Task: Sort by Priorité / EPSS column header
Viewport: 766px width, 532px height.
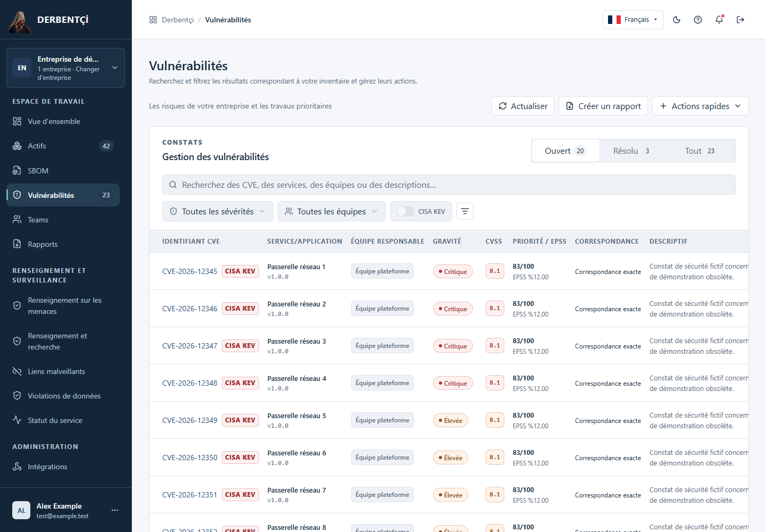Action: [x=539, y=242]
